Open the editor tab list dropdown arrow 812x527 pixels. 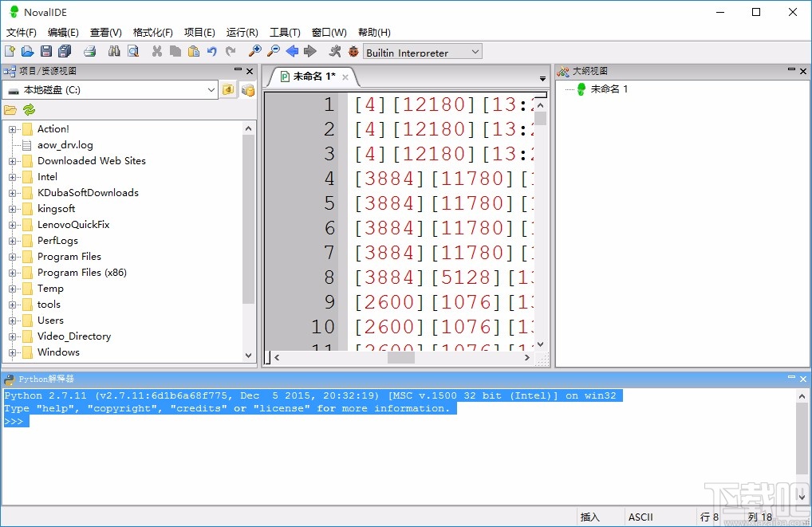[x=542, y=79]
